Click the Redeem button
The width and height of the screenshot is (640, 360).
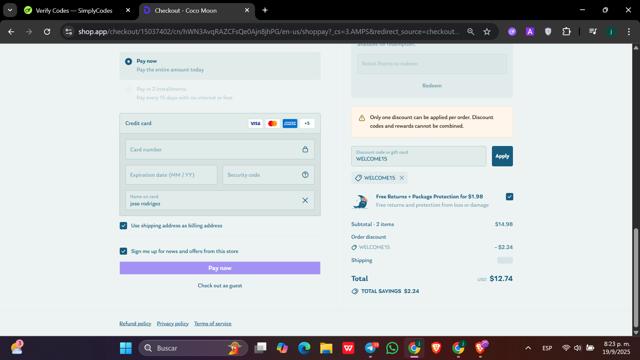click(x=431, y=86)
